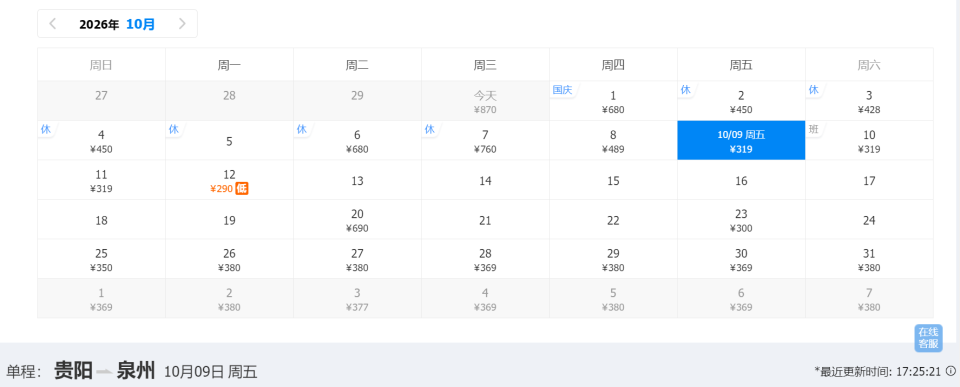The height and width of the screenshot is (387, 960).
Task: Go to next month with right chevron
Action: pyautogui.click(x=182, y=24)
